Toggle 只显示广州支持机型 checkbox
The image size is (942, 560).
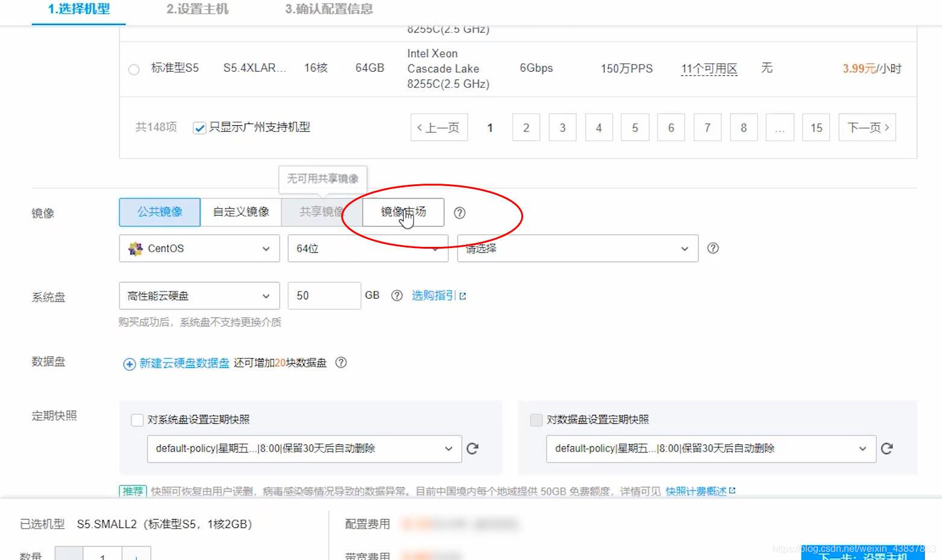point(199,128)
